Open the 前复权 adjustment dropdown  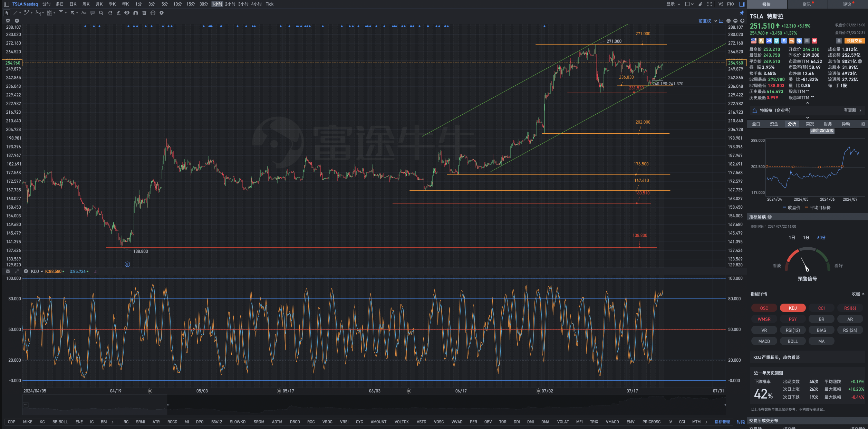click(707, 21)
